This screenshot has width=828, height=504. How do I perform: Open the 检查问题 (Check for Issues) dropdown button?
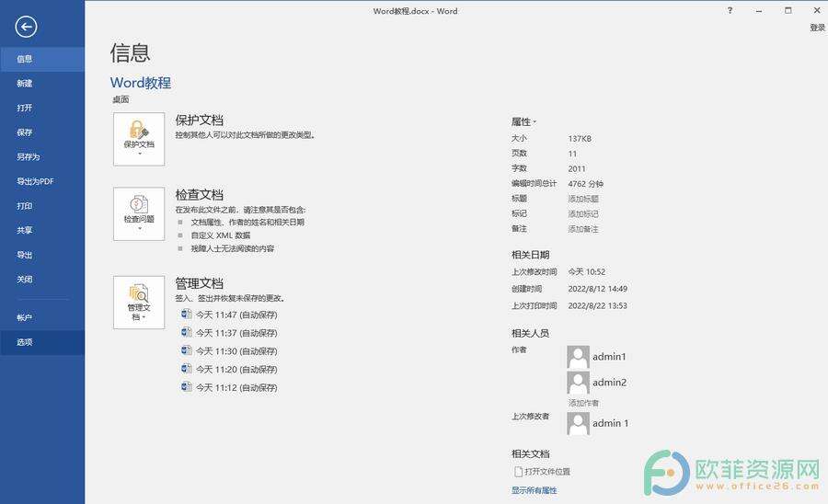click(x=139, y=213)
